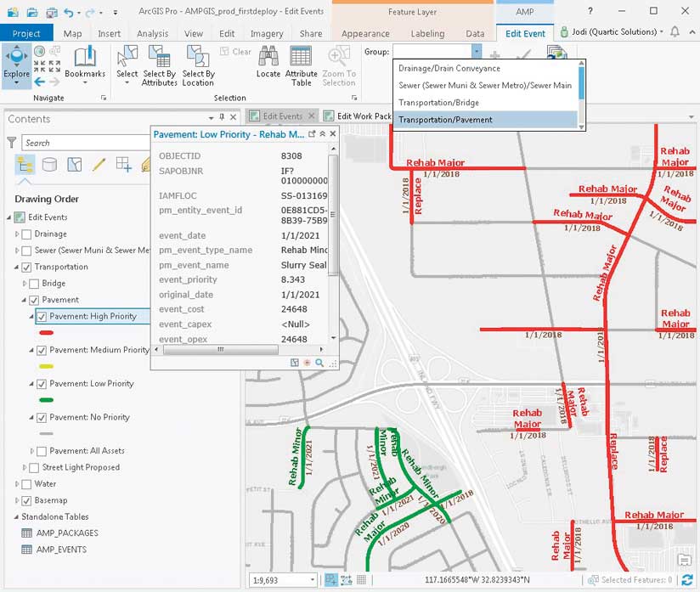
Task: Open the Contents pane options arrow
Action: tap(211, 117)
